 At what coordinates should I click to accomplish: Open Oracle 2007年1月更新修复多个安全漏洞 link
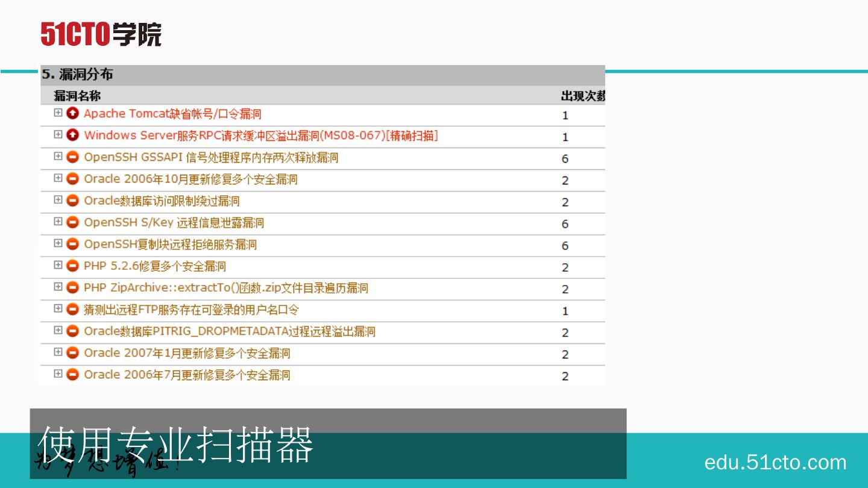coord(187,353)
